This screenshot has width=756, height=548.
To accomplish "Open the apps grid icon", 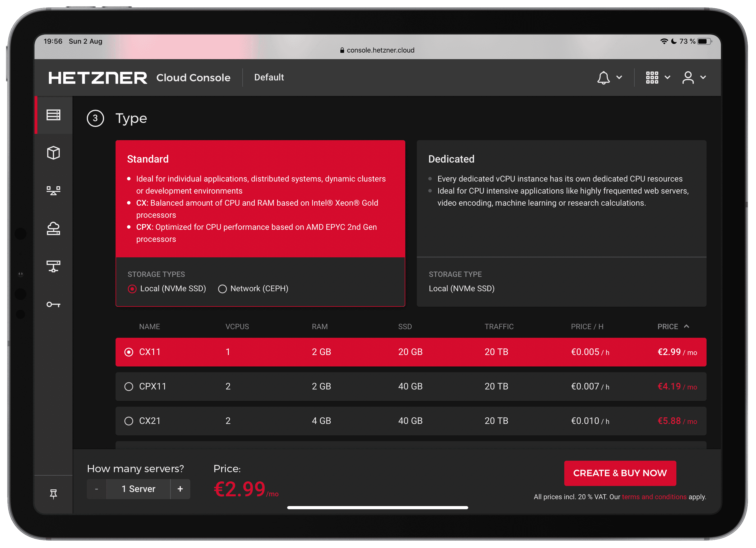I will click(652, 78).
